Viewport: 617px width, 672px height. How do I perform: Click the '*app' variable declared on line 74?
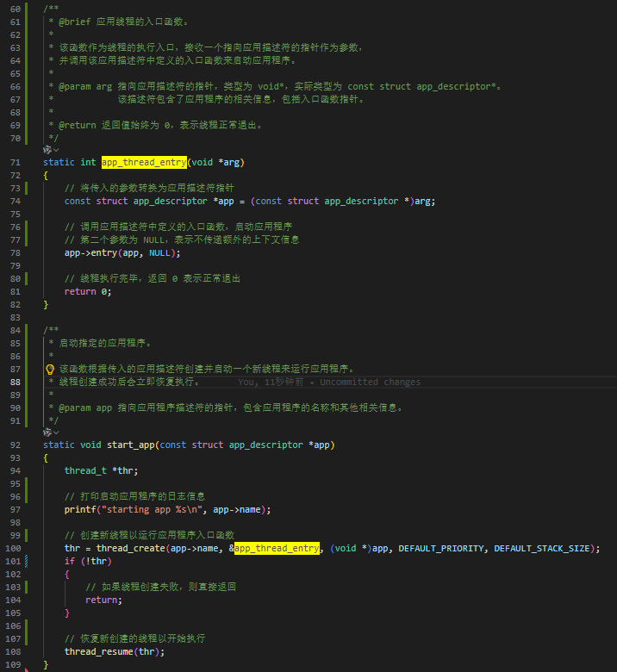224,201
